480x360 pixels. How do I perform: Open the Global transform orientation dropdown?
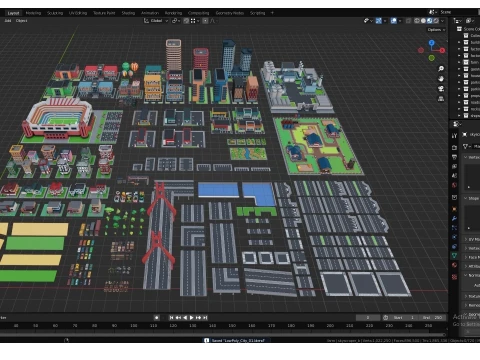156,21
